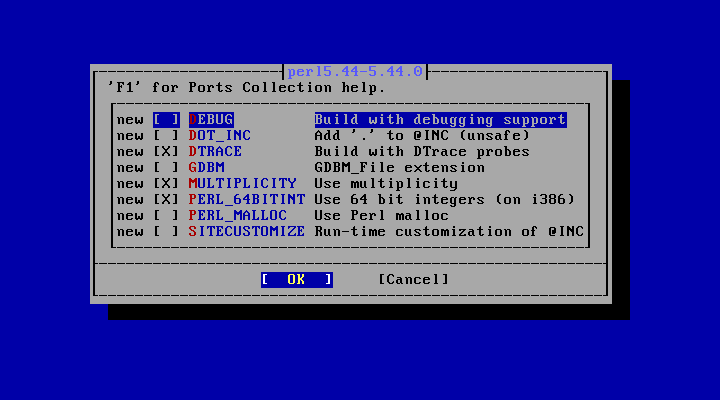Confirm the options with OK
720x400 pixels.
point(297,280)
